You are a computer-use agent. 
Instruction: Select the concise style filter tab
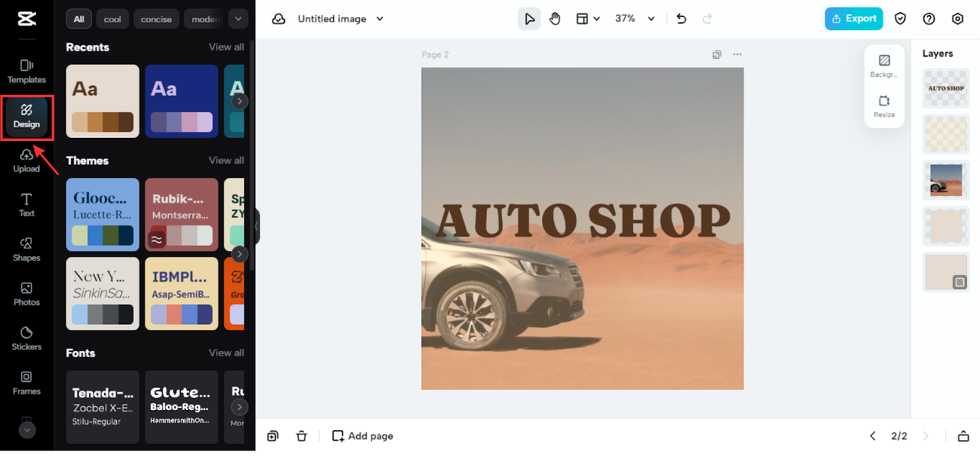[156, 19]
